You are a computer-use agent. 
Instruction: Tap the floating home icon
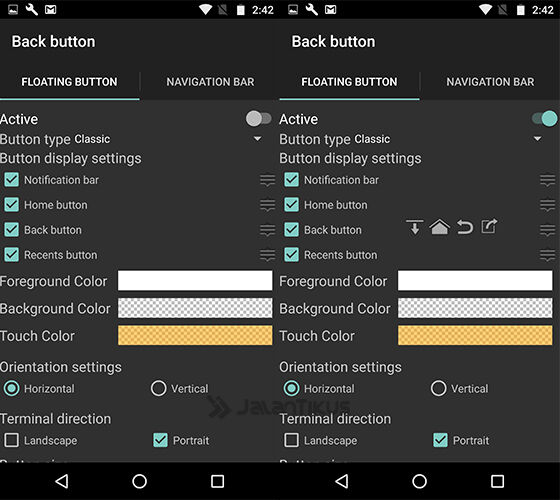point(439,227)
